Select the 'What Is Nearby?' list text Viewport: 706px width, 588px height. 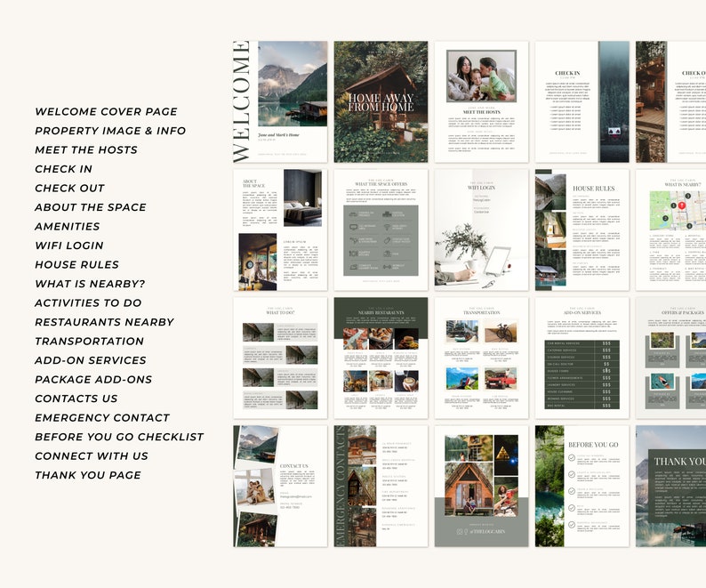90,284
